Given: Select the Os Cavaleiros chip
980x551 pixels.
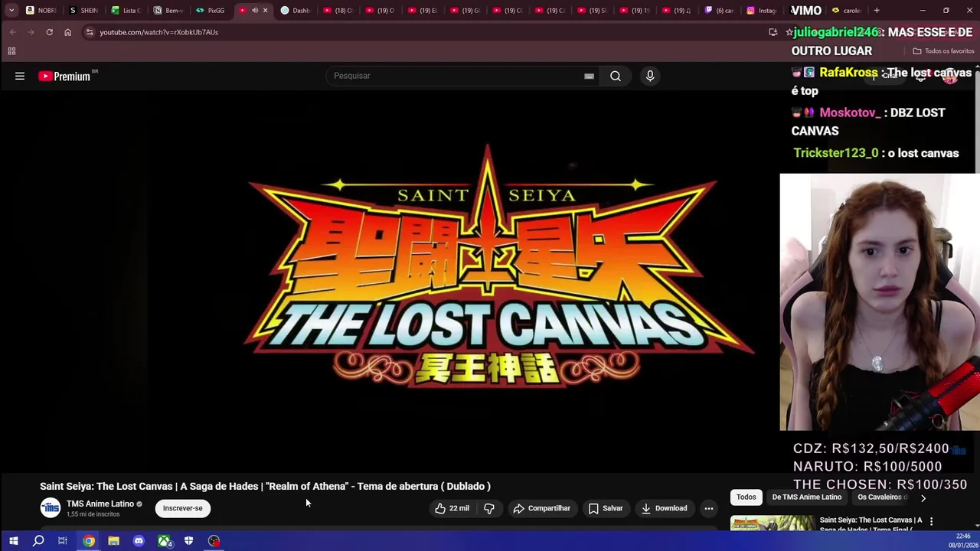Looking at the screenshot, I should [882, 497].
